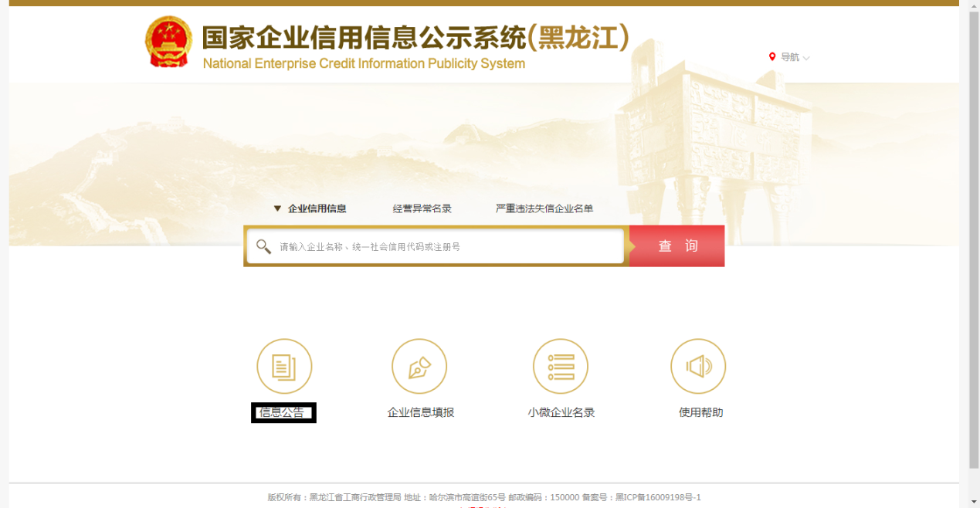Click the 信息公告 text label
Screen dimensions: 980x508
pos(283,412)
